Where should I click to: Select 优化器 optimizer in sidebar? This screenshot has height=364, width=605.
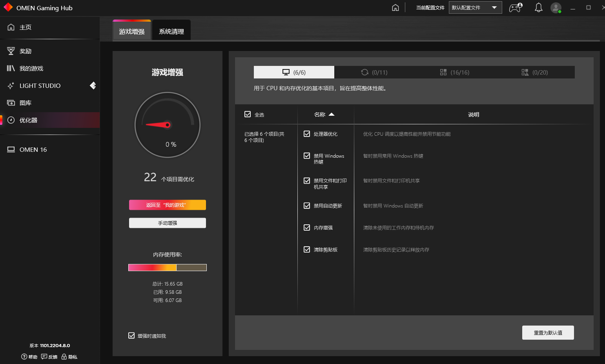tap(50, 120)
